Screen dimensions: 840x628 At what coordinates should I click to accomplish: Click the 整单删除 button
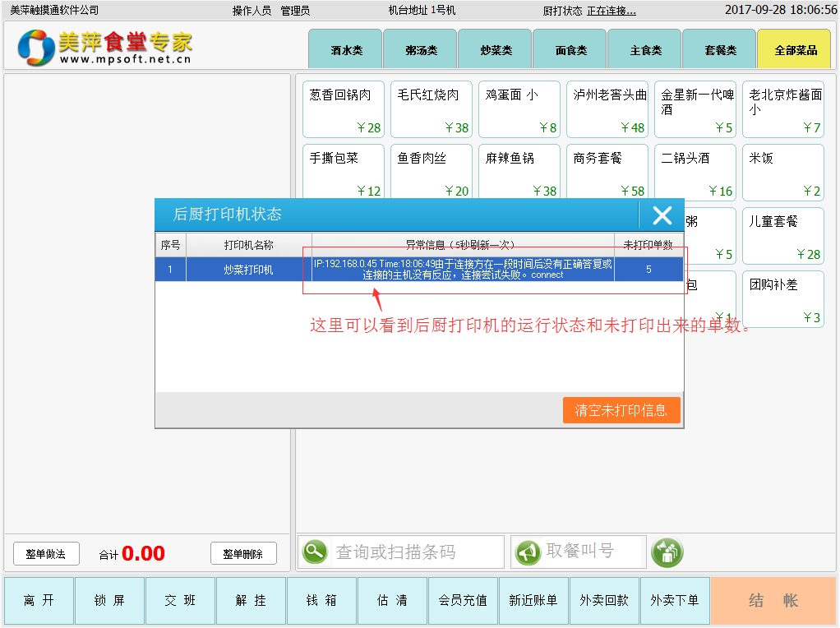pyautogui.click(x=243, y=554)
